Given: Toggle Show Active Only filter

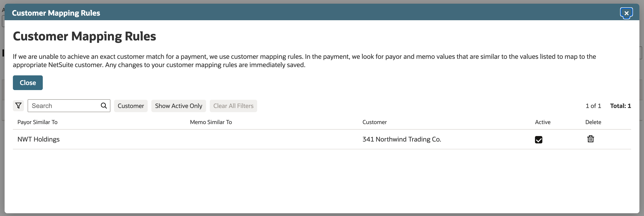Looking at the screenshot, I should point(178,106).
